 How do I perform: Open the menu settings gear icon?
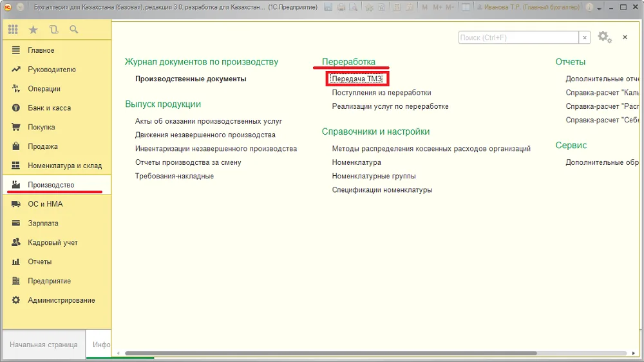click(x=604, y=37)
